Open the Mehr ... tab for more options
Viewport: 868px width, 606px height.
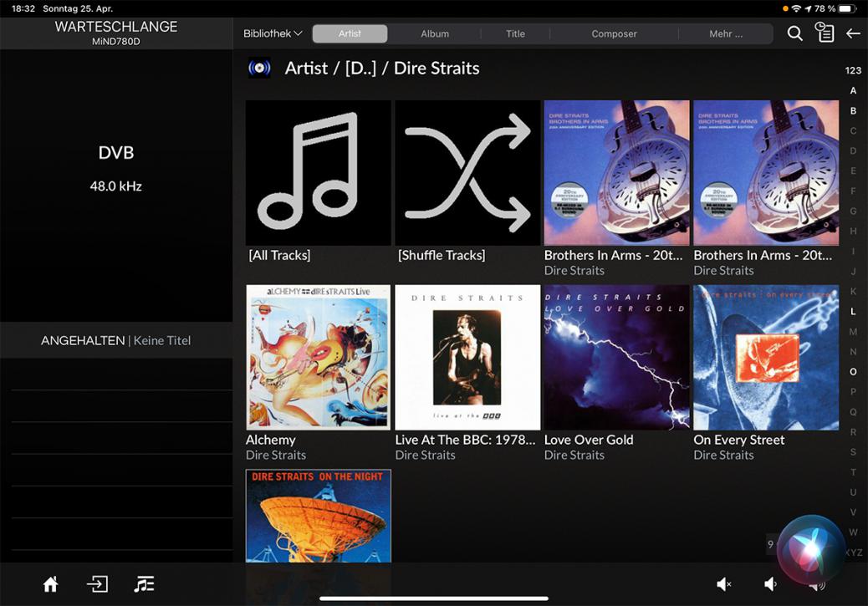[x=725, y=33]
